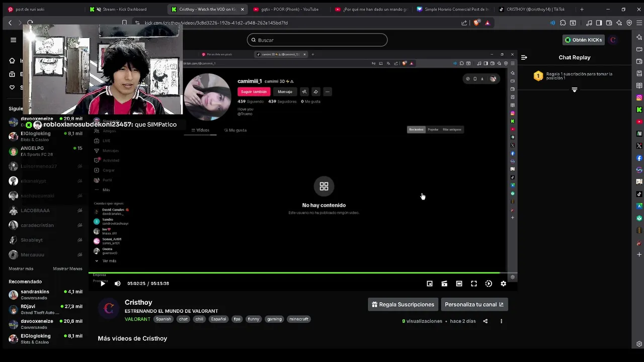Open the browser sidebar settings gear
Viewport: 644px width, 362px height.
click(x=639, y=344)
